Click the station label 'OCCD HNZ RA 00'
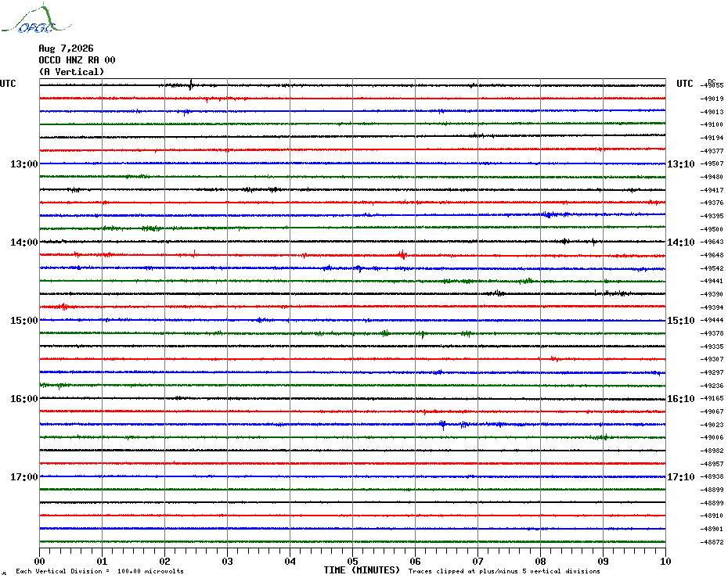The height and width of the screenshot is (582, 728). point(77,60)
